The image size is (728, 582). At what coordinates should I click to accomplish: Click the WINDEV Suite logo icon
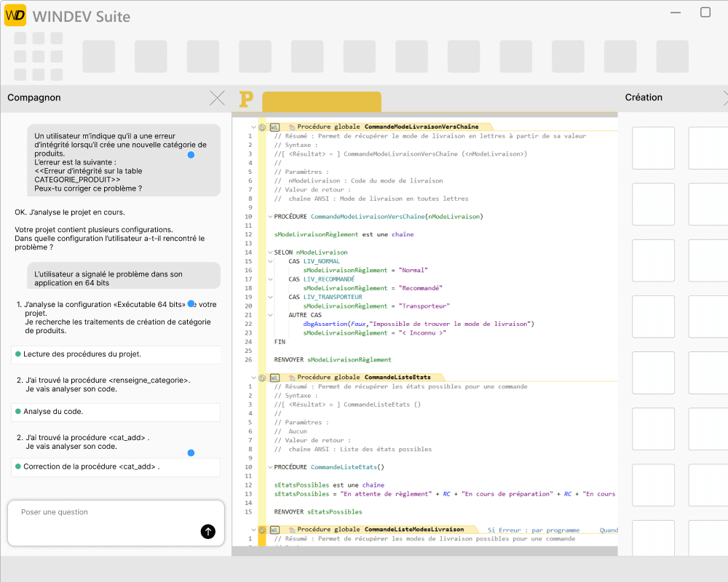pyautogui.click(x=15, y=15)
